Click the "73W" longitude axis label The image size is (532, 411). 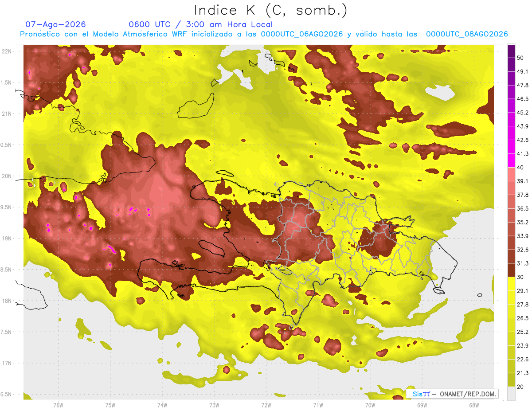pyautogui.click(x=214, y=406)
